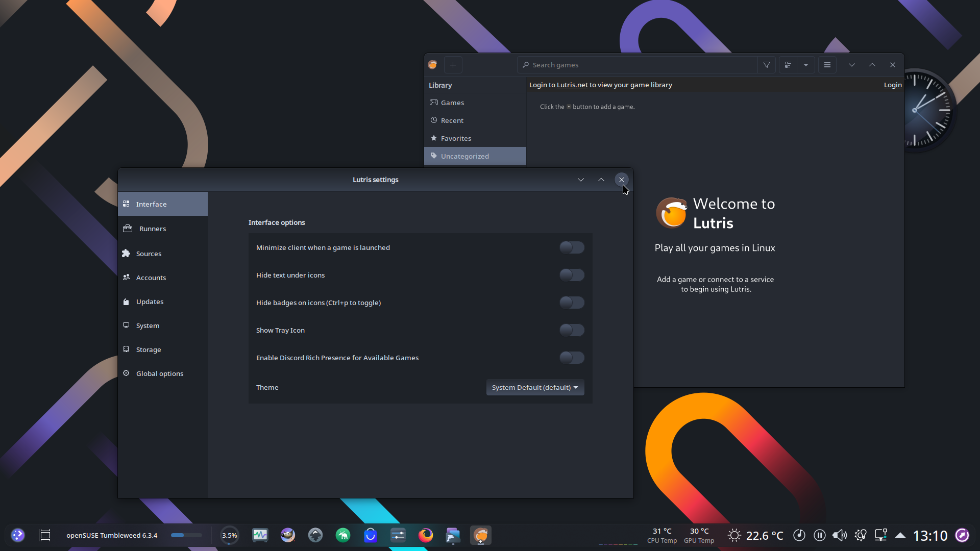The image size is (980, 551).
Task: Click the GPU Temp sensor widget
Action: [x=699, y=535]
